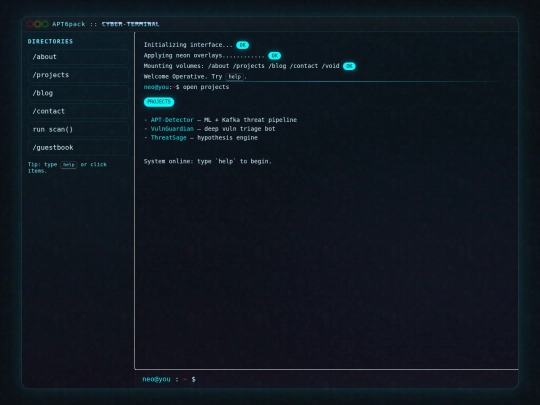Open the /projects directory
Viewport: 540px width, 405px height.
pyautogui.click(x=78, y=75)
